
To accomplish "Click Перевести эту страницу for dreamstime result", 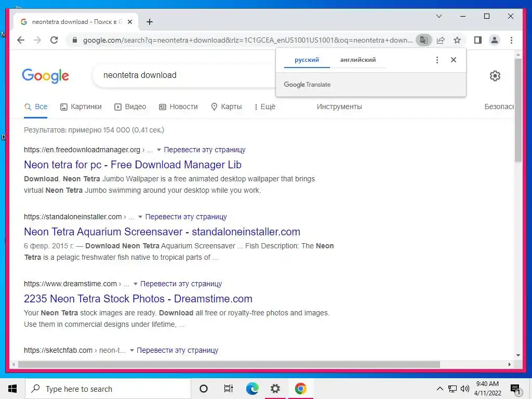I will pos(181,284).
